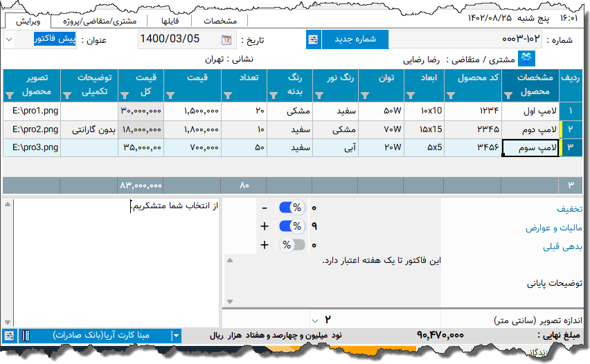This screenshot has width=590, height=364.
Task: Click the filter icon in تصویر محصول column
Action: tap(10, 95)
